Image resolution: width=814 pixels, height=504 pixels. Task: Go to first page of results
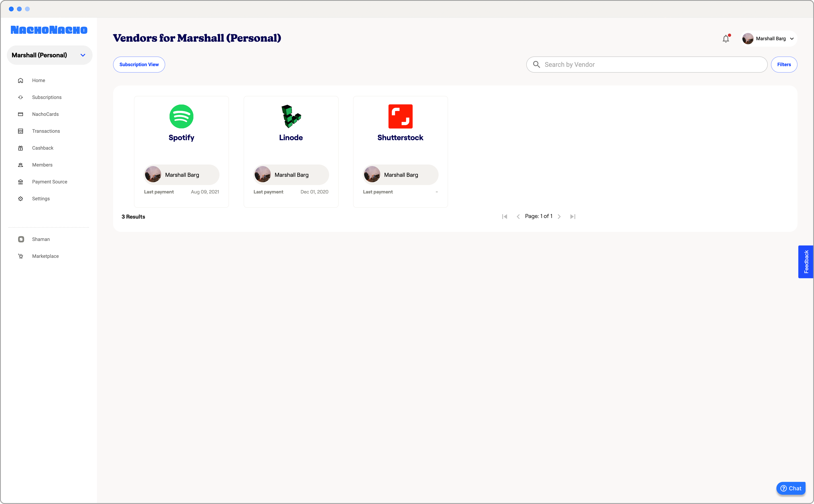[505, 217]
